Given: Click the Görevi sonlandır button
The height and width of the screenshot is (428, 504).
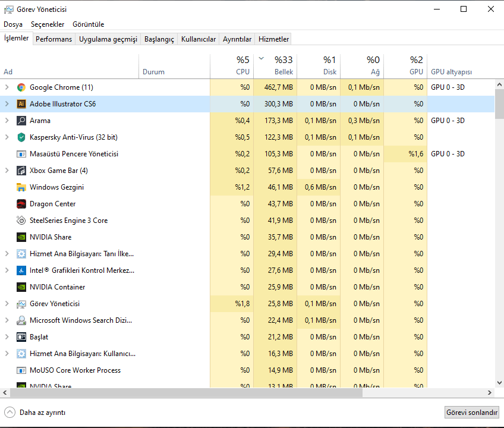Looking at the screenshot, I should pos(471,412).
